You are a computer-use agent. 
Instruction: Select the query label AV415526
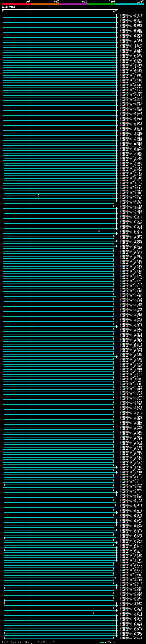pos(8,7)
